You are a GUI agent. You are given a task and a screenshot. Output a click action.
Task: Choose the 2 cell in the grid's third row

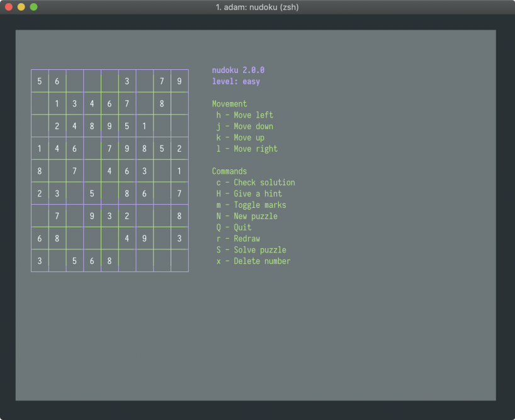[57, 126]
